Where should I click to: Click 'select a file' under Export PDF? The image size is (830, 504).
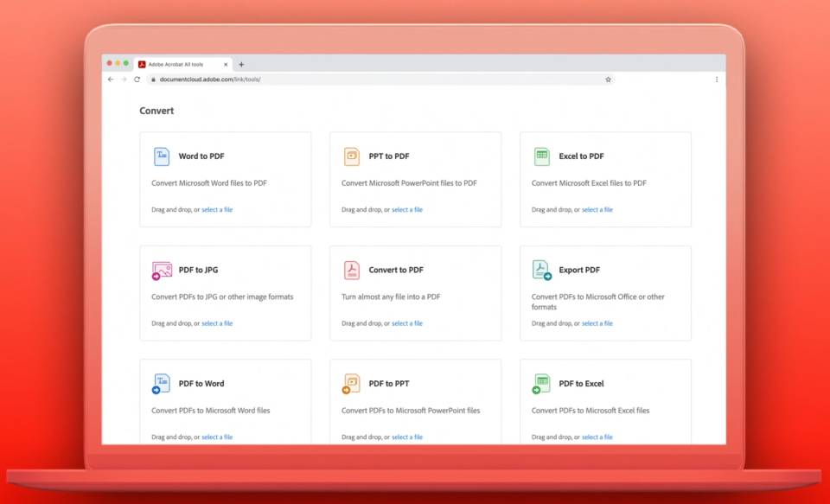point(597,323)
